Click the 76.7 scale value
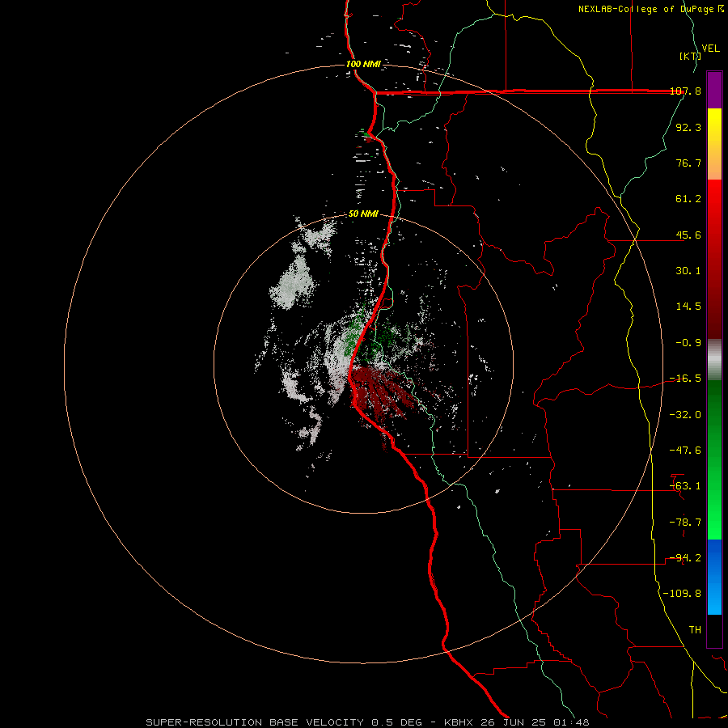The height and width of the screenshot is (728, 728). [x=688, y=163]
